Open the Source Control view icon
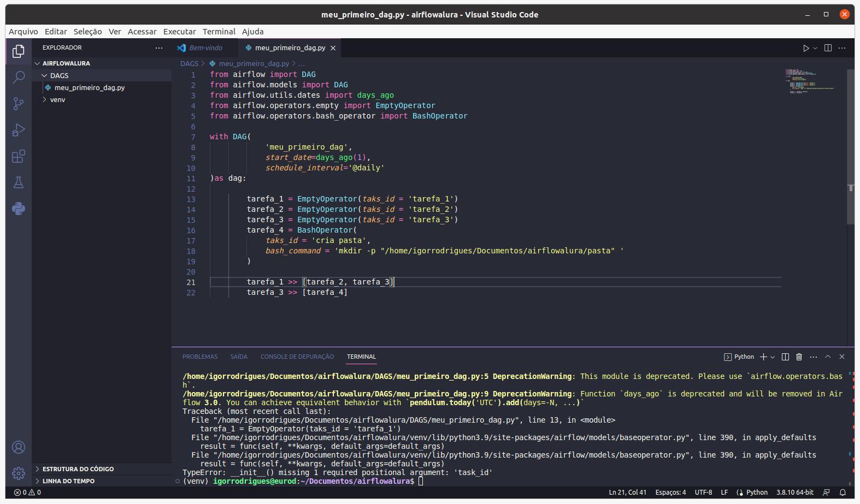This screenshot has height=504, width=860. click(x=19, y=103)
